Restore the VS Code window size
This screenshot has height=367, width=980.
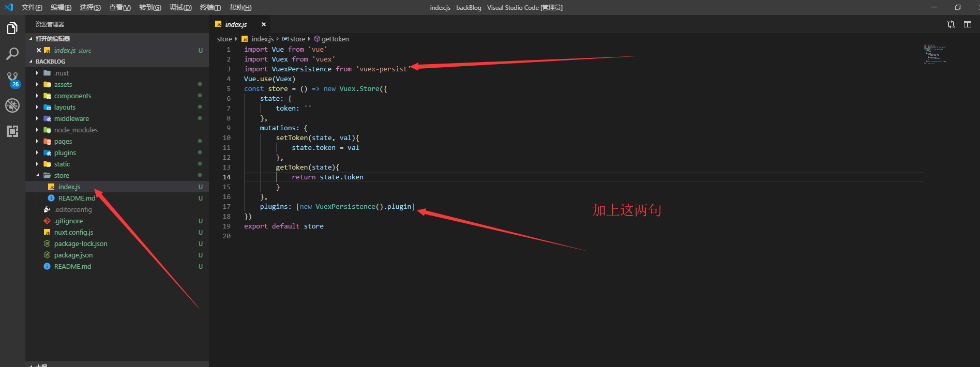click(x=958, y=7)
